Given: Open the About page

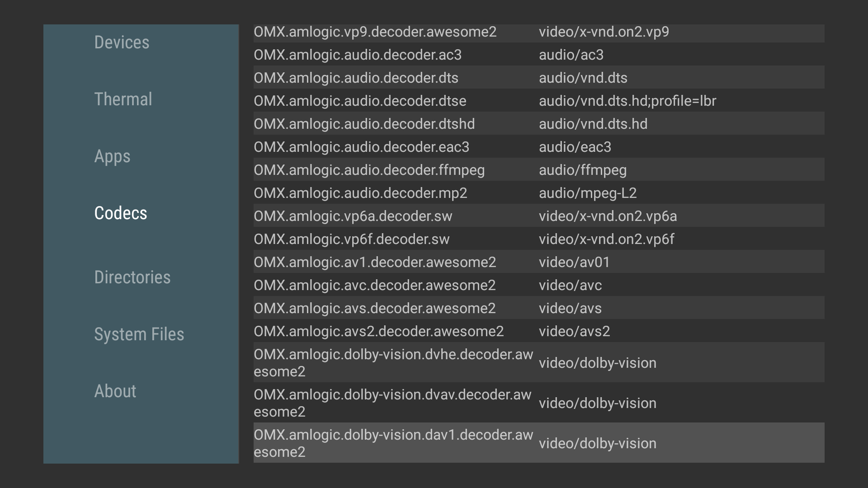Looking at the screenshot, I should [x=115, y=391].
